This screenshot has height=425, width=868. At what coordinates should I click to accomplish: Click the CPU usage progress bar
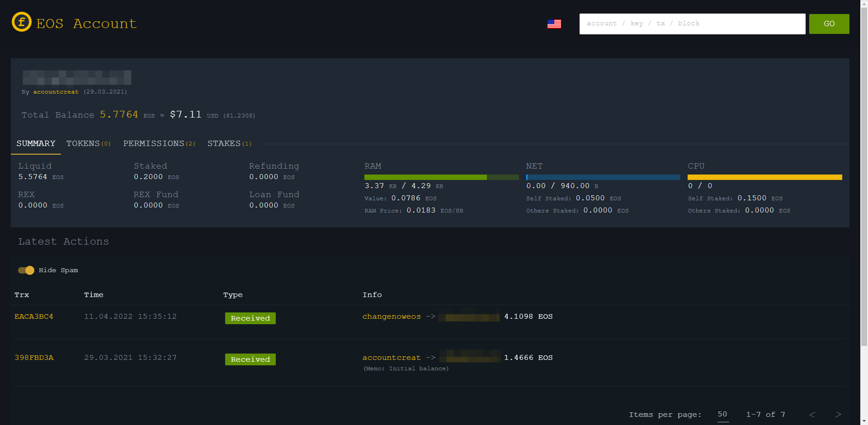(x=765, y=177)
